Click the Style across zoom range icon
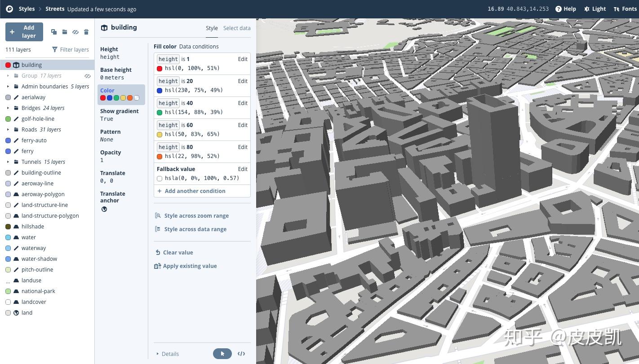Viewport: 639px width, 364px height. tap(158, 215)
